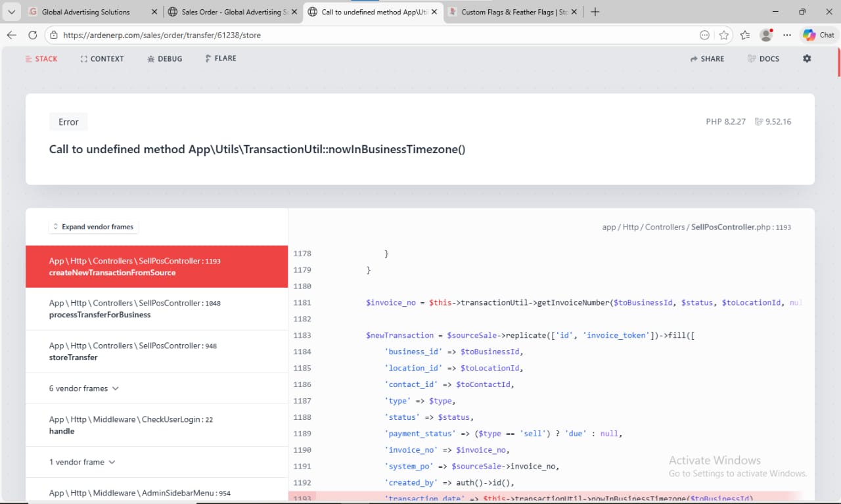The width and height of the screenshot is (841, 504).
Task: Open the Copilot Chat button
Action: (819, 35)
